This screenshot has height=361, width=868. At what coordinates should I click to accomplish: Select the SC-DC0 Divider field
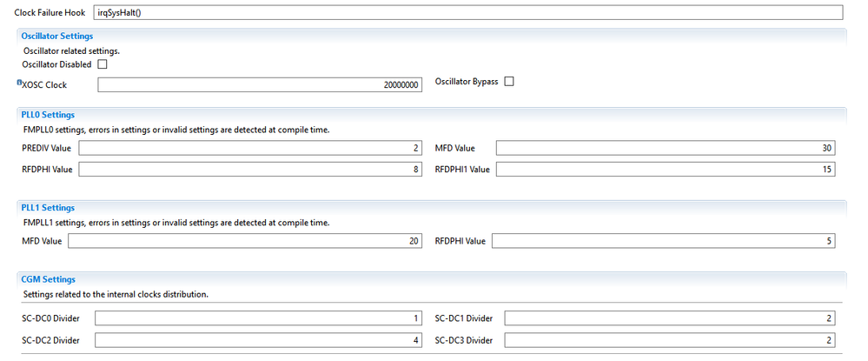(259, 318)
